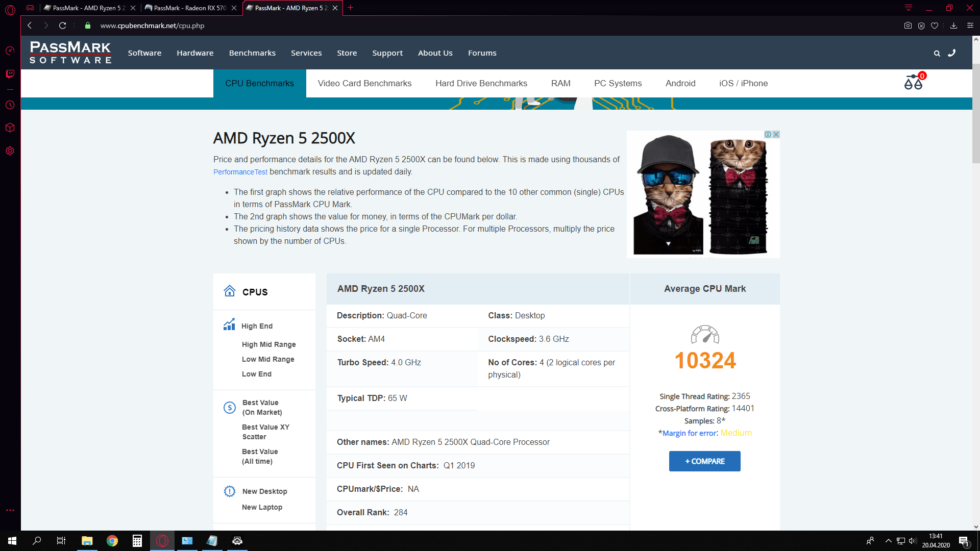Click the + COMPARE button

click(704, 461)
